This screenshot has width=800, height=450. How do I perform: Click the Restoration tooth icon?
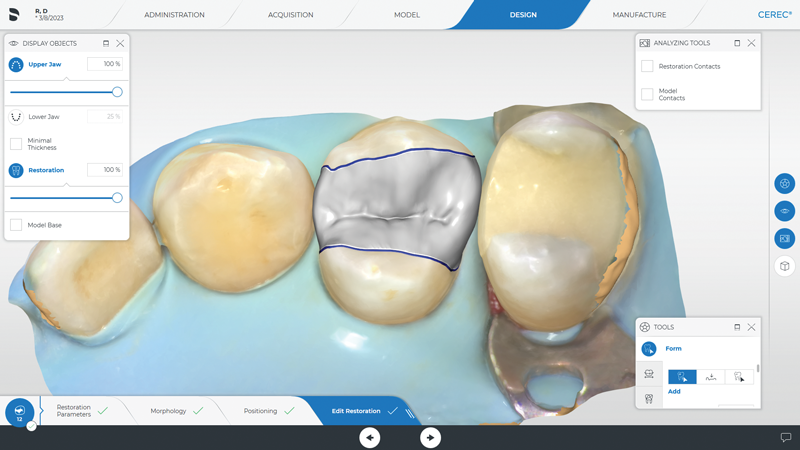[16, 171]
